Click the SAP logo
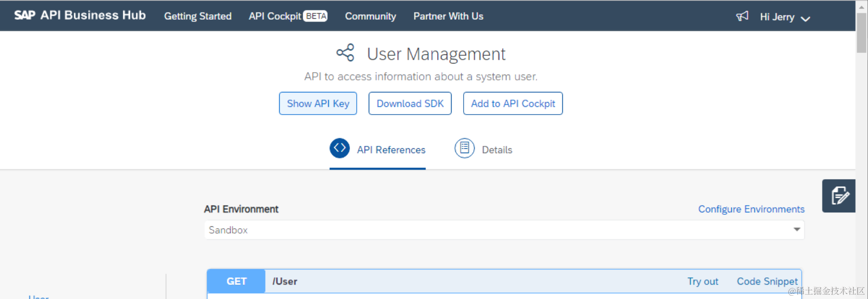The height and width of the screenshot is (299, 868). click(25, 15)
